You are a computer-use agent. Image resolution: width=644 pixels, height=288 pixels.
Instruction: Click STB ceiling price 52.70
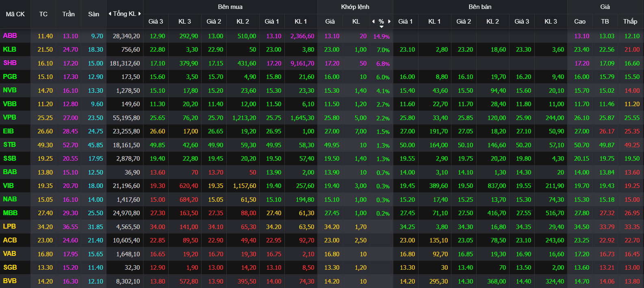tap(70, 145)
